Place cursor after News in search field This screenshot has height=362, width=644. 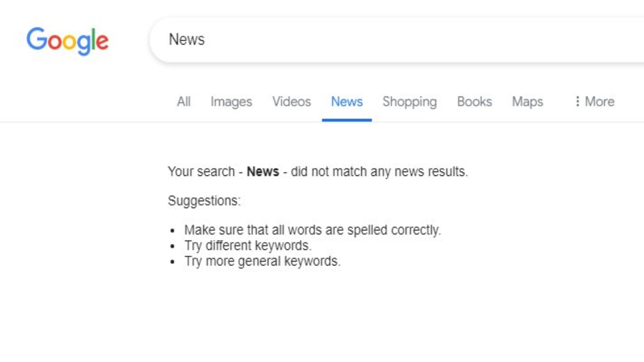point(206,40)
